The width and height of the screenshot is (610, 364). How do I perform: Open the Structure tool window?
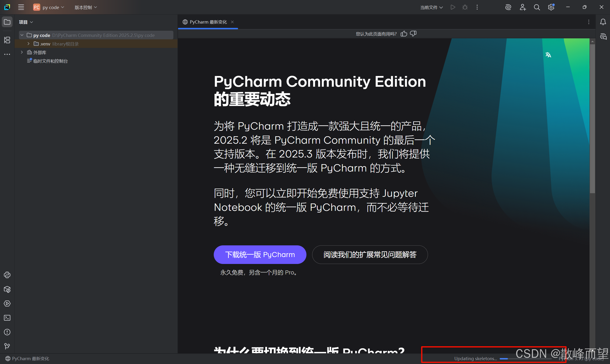pos(7,40)
